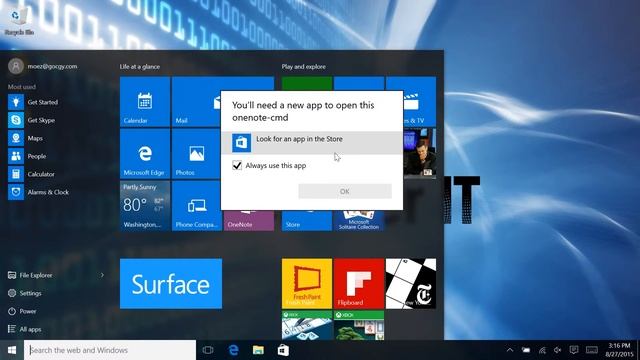Viewport: 640px width, 360px height.
Task: Open the Get Started app
Action: [33, 102]
